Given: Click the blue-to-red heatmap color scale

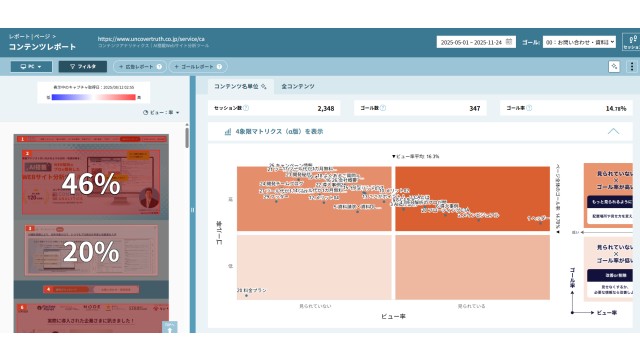Looking at the screenshot, I should coord(93,97).
